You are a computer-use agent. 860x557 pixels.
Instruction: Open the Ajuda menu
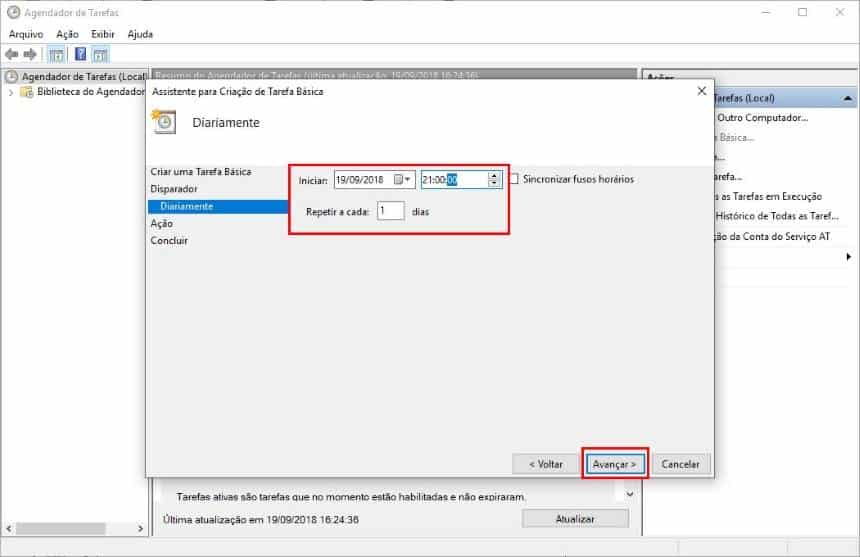(x=140, y=34)
